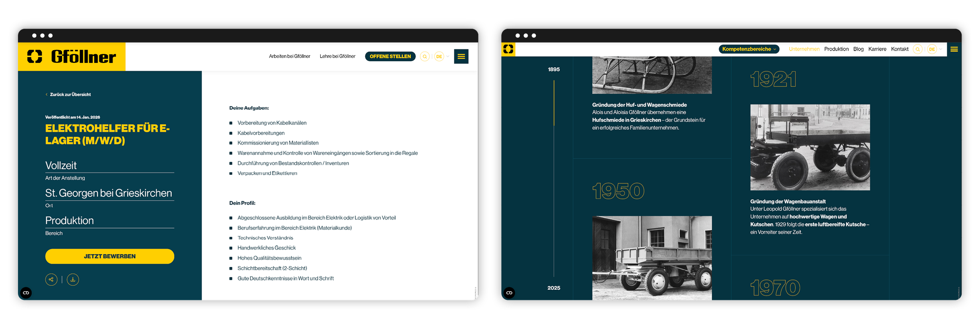Jump to 2025 on the timeline
The width and height of the screenshot is (980, 329).
[x=554, y=288]
